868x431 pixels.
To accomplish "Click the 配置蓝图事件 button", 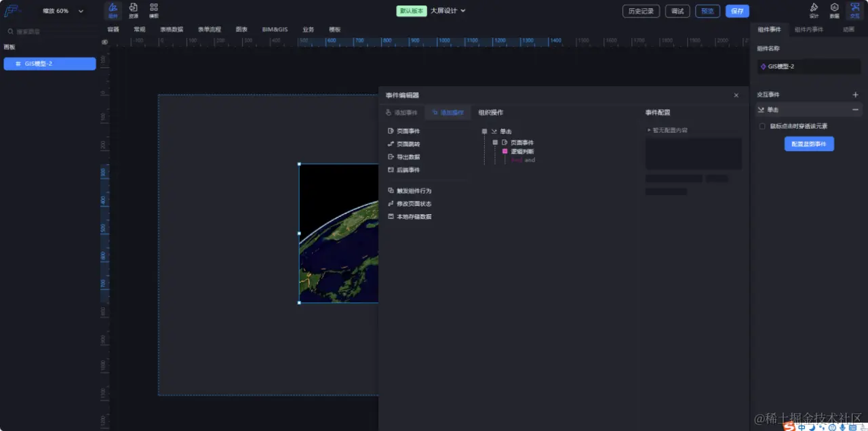I will tap(809, 144).
